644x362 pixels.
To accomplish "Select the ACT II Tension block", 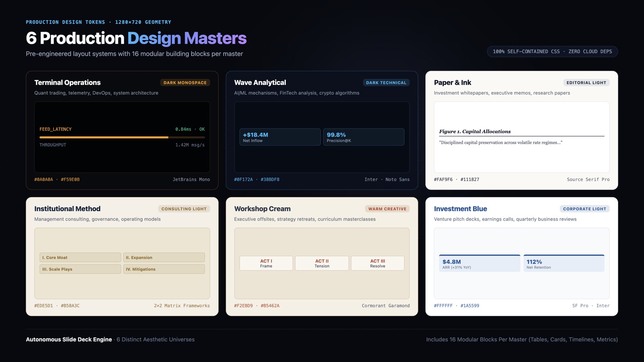I will point(322,263).
